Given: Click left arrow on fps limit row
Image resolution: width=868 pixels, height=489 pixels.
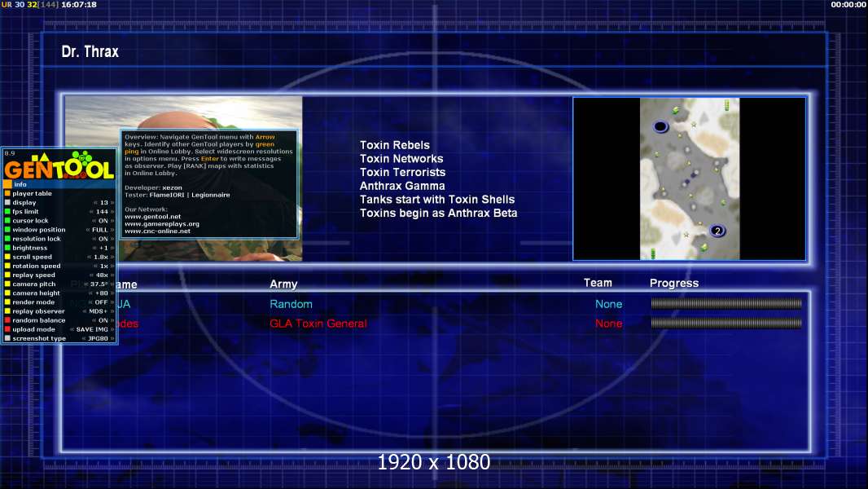Looking at the screenshot, I should [x=91, y=212].
